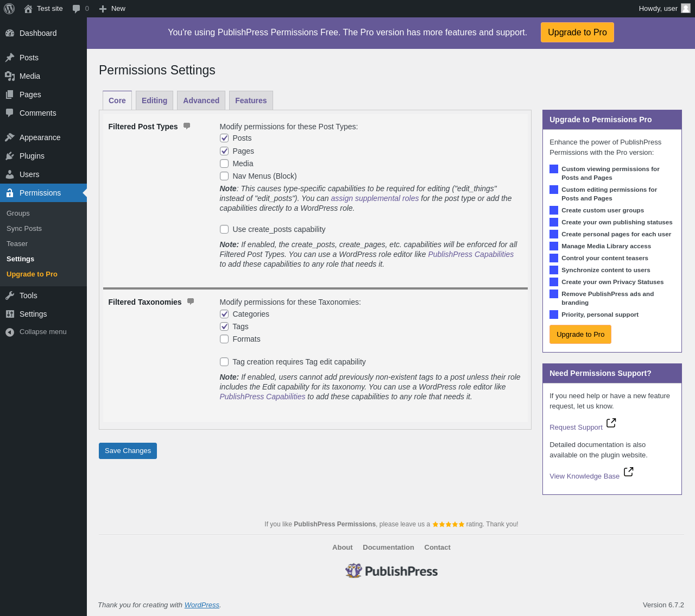Click the Posts label in sidebar
This screenshot has width=695, height=616.
point(29,58)
